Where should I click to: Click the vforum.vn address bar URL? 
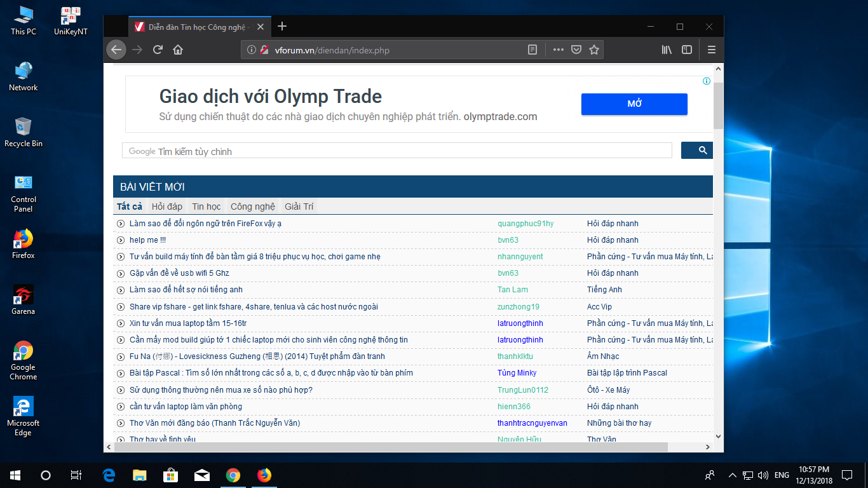pos(332,50)
